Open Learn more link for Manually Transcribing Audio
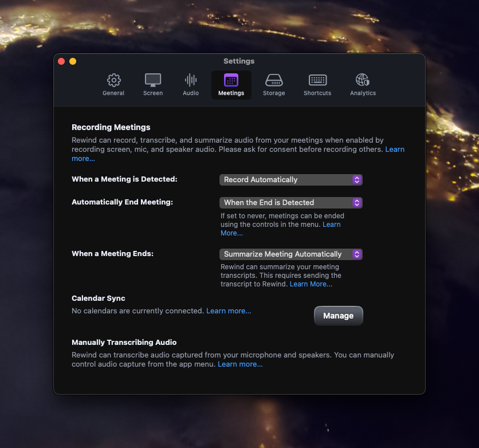The height and width of the screenshot is (448, 479). [x=240, y=364]
